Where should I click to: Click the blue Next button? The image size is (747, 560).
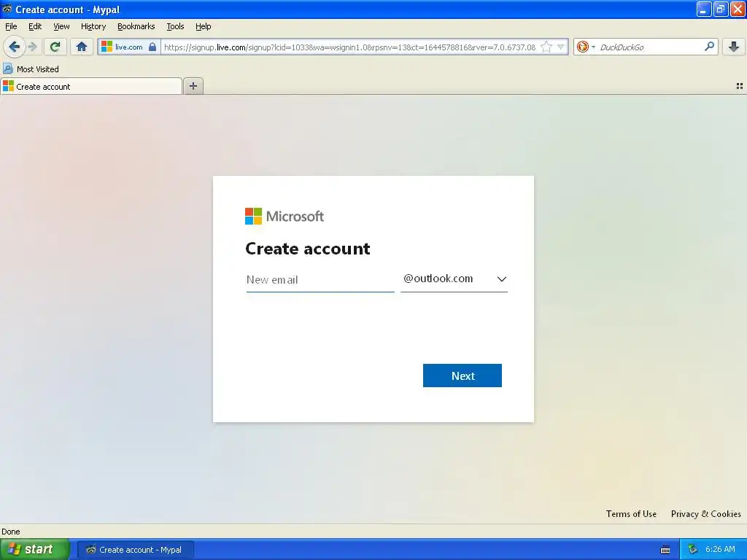pos(462,376)
